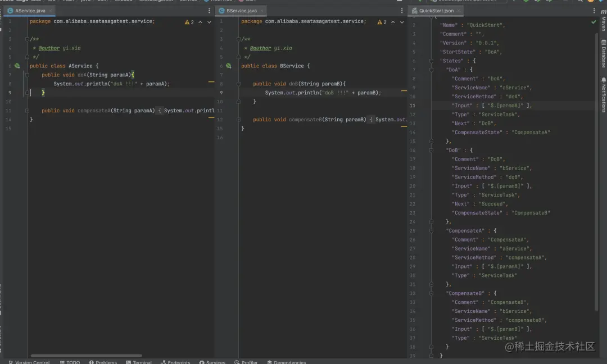Open the Version Control tool window
This screenshot has width=607, height=364.
tap(29, 362)
